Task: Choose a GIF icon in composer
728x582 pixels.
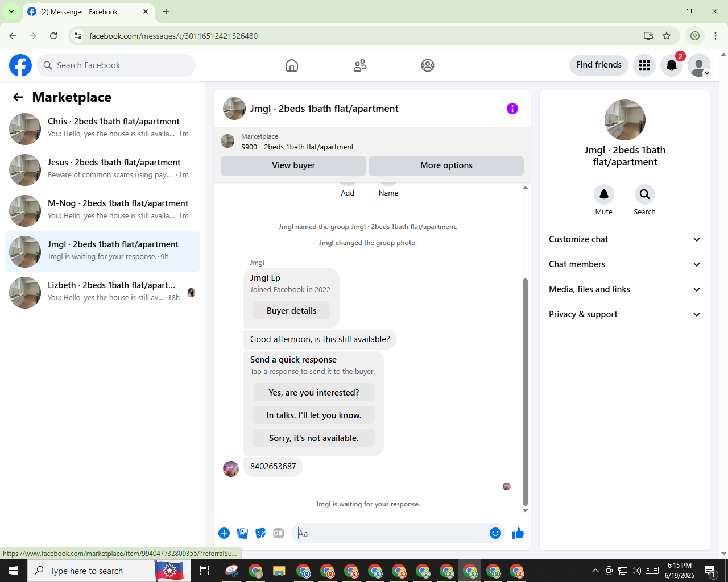Action: [279, 533]
